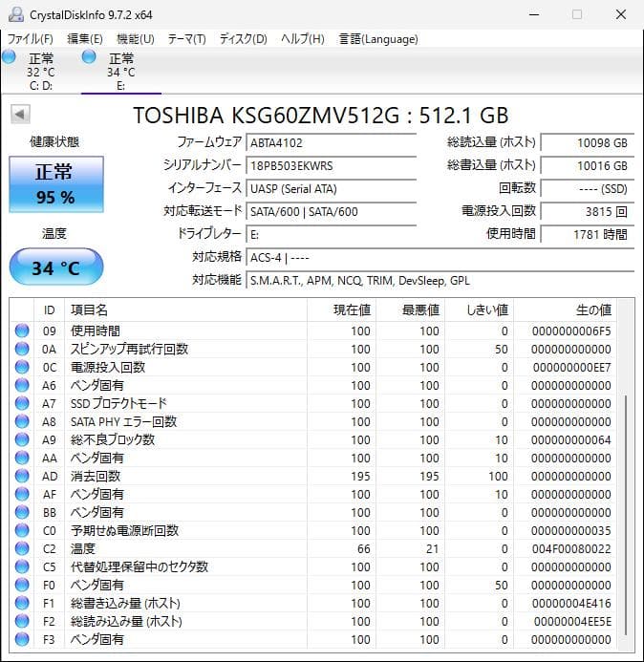Click the serial number field 18PB503EKWRS

point(332,165)
